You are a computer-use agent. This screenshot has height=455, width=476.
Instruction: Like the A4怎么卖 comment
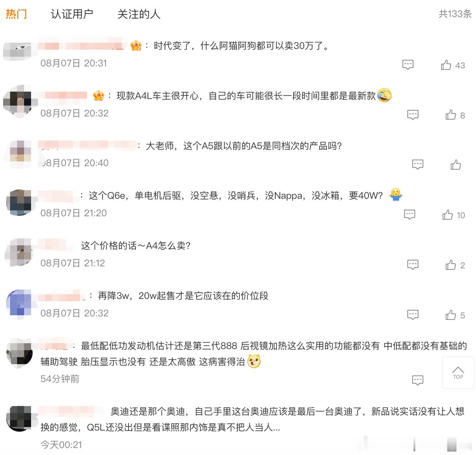click(x=455, y=265)
